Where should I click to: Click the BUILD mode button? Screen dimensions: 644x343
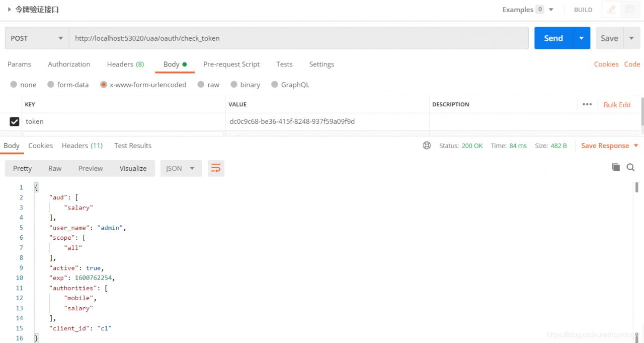(x=583, y=10)
